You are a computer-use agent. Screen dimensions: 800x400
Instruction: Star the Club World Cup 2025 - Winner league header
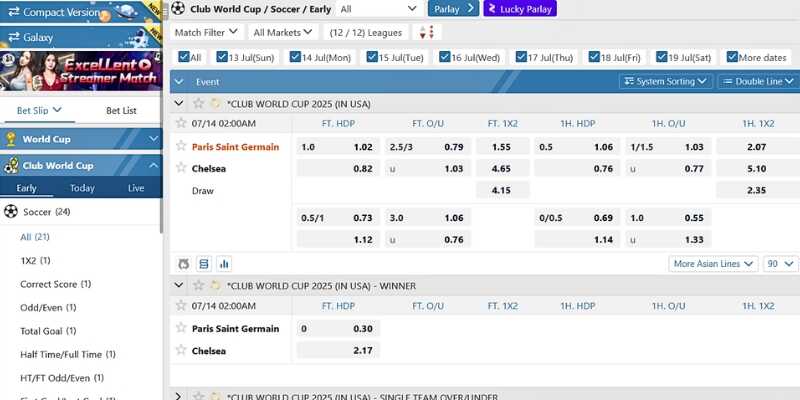198,286
